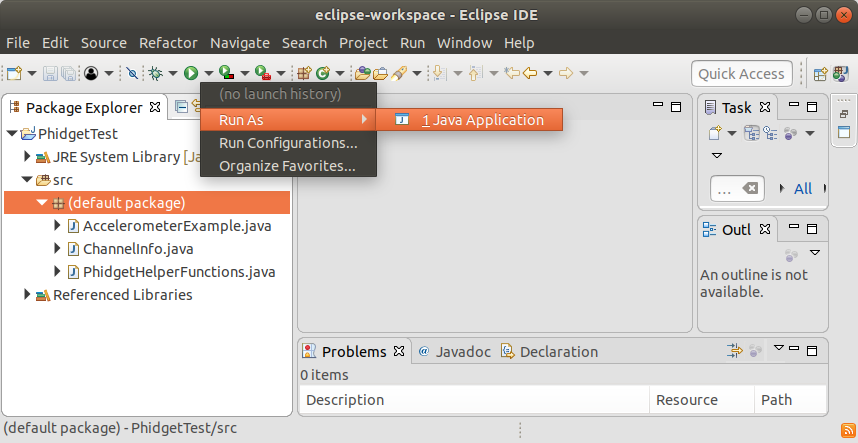Open dropdown next to Coverage icon
The width and height of the screenshot is (858, 443).
pyautogui.click(x=245, y=73)
